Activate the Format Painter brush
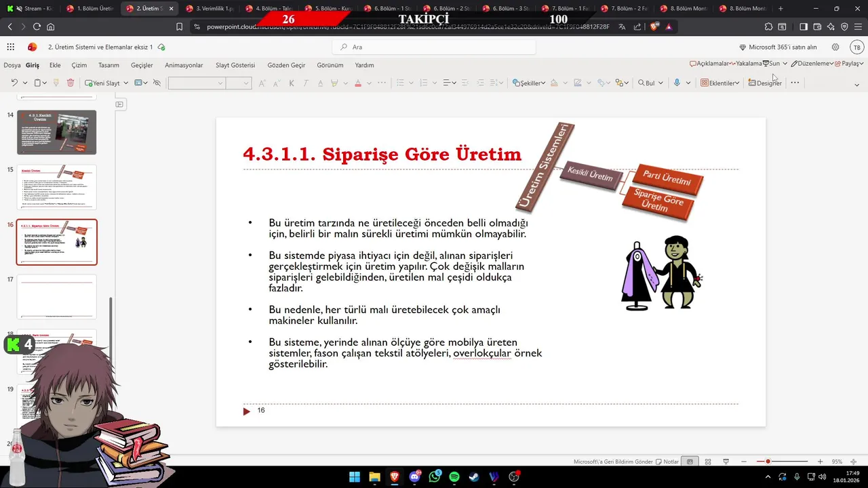The image size is (868, 488). tap(56, 83)
